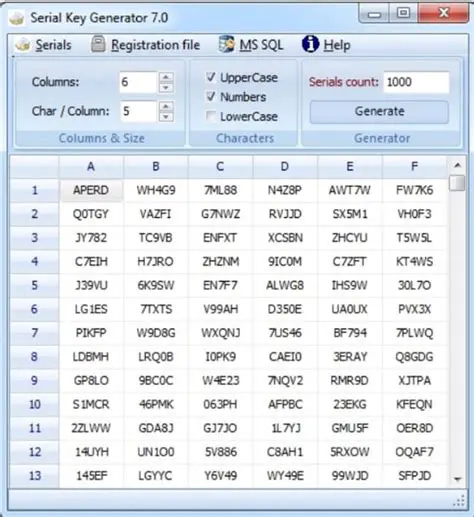The width and height of the screenshot is (474, 517).
Task: Select column header D
Action: 285,166
